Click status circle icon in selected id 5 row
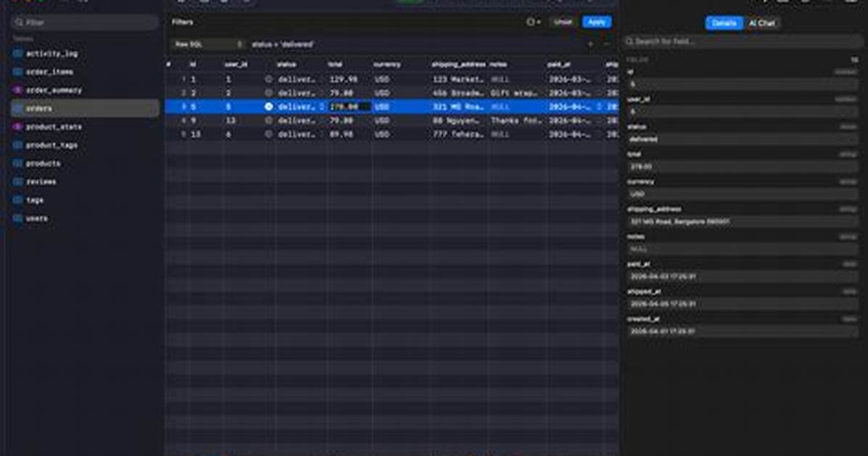The image size is (868, 456). pyautogui.click(x=269, y=107)
